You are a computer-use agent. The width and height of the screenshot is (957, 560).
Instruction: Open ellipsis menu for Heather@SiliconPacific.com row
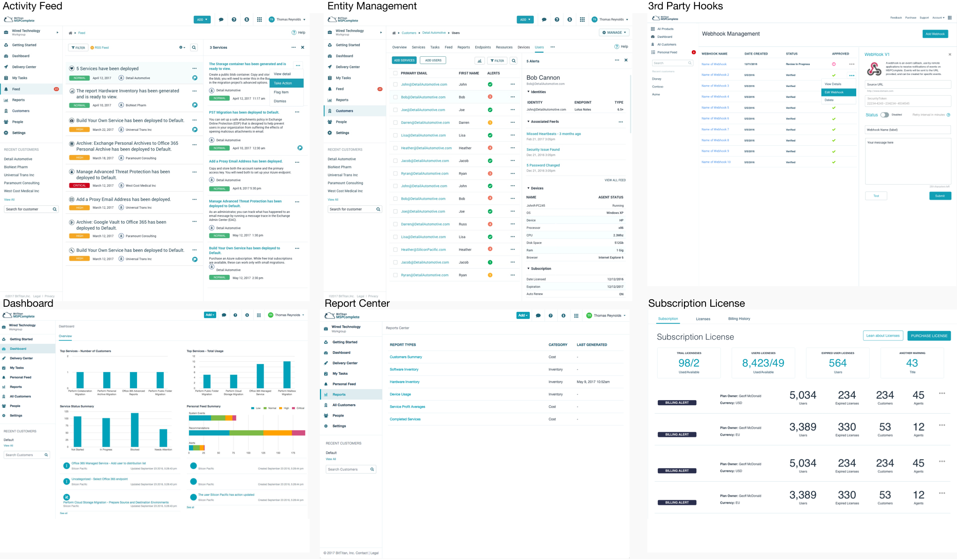[x=513, y=250]
